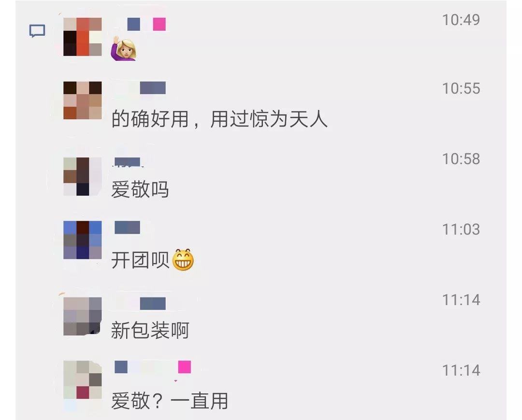
Task: Tap the raising-hand woman emoji
Action: click(124, 49)
